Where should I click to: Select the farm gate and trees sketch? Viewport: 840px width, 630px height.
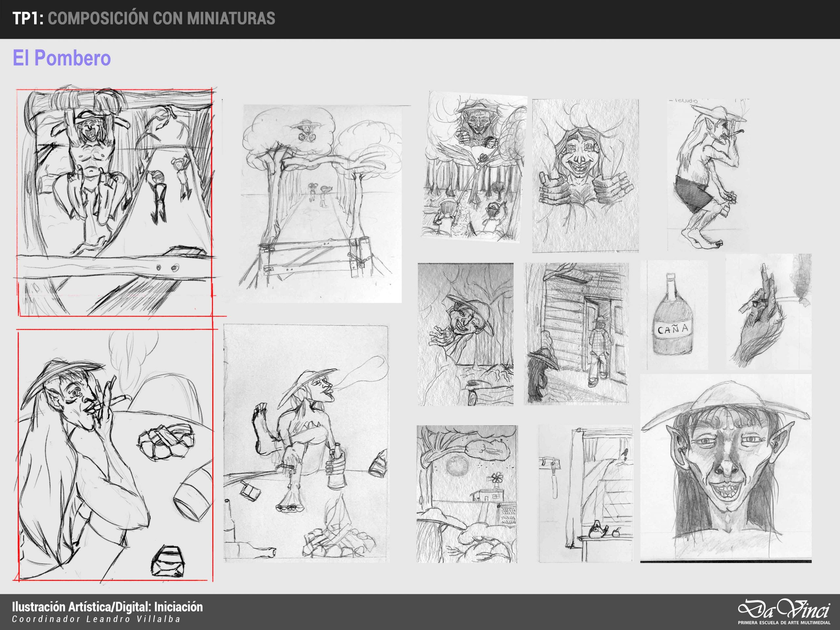(321, 204)
